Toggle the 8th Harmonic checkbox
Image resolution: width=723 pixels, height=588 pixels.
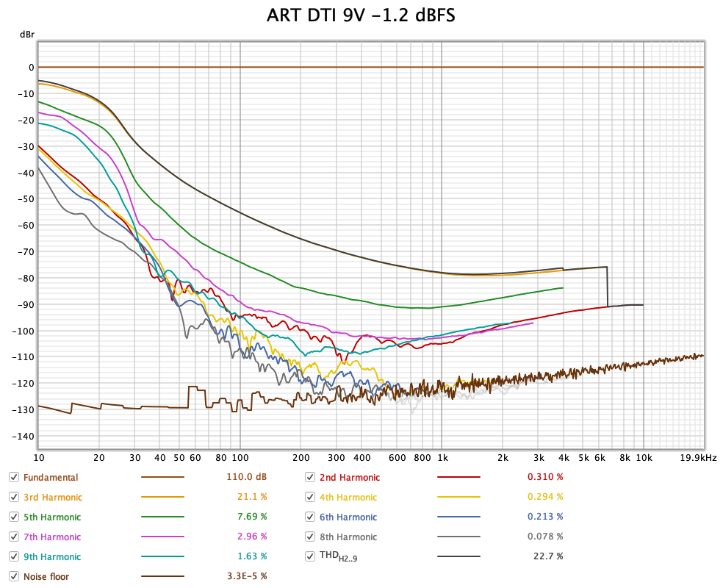click(310, 537)
